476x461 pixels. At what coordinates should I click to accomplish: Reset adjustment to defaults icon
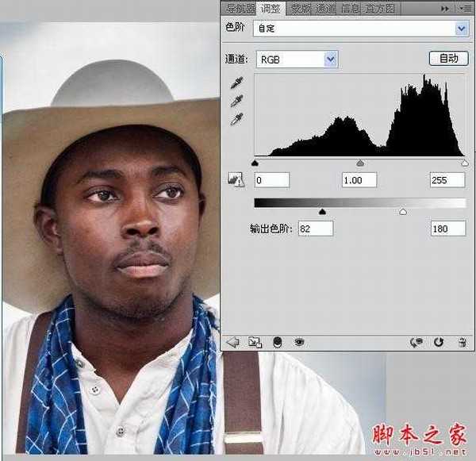pos(439,342)
